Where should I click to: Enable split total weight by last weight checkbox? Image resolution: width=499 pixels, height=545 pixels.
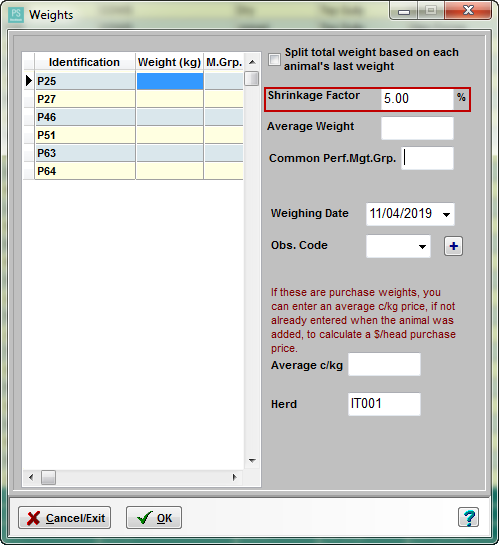pos(274,59)
